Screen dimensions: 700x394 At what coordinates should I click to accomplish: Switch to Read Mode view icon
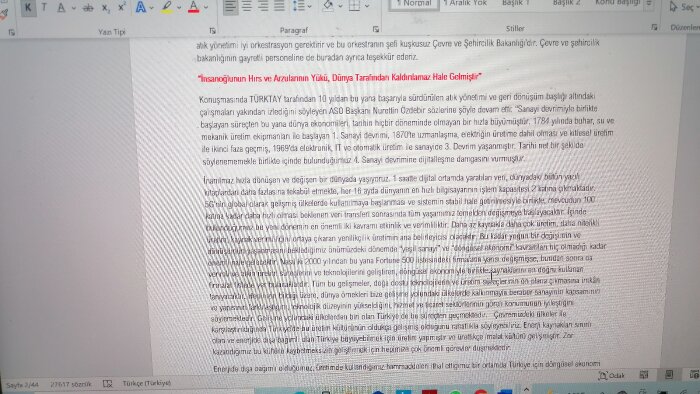[x=643, y=375]
